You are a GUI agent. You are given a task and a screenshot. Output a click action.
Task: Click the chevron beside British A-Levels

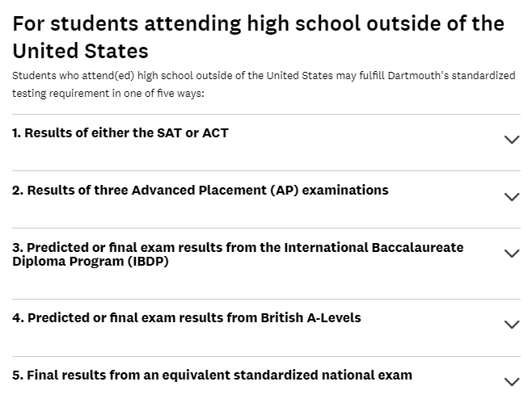[512, 325]
